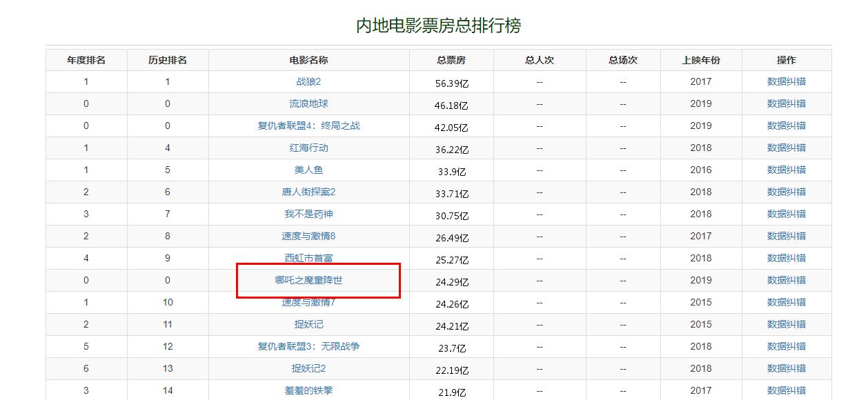Open 复仇者联盟4：终局之战 movie link
This screenshot has height=400, width=868.
308,126
